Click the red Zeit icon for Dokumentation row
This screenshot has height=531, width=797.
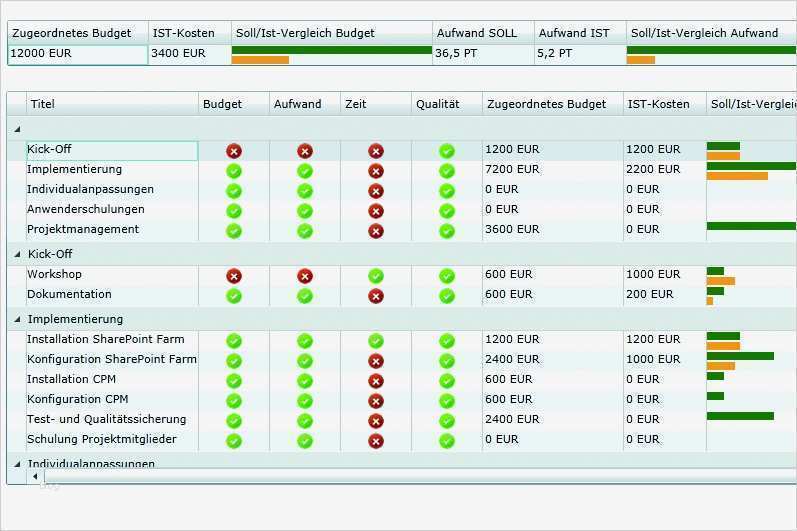[x=376, y=296]
